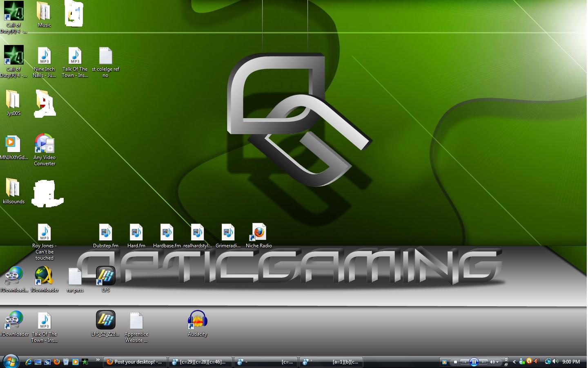Launch Any Video Converter from the desktop
Viewport: 588px width, 368px height.
pyautogui.click(x=44, y=150)
